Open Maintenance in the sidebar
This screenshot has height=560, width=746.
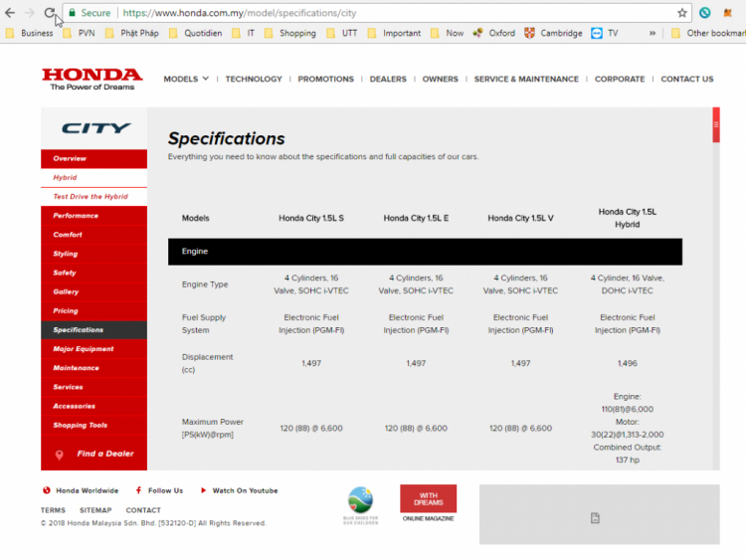[x=93, y=368]
